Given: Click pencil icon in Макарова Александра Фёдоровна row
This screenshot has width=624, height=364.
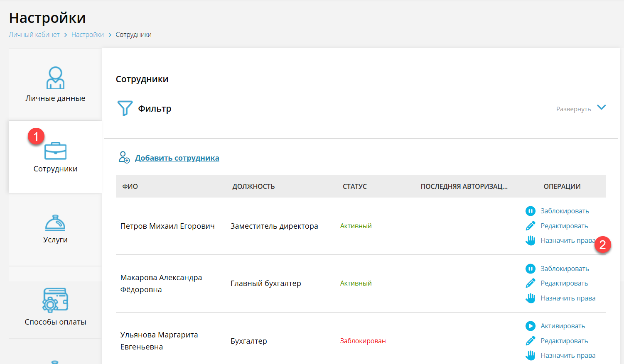Looking at the screenshot, I should tap(531, 283).
